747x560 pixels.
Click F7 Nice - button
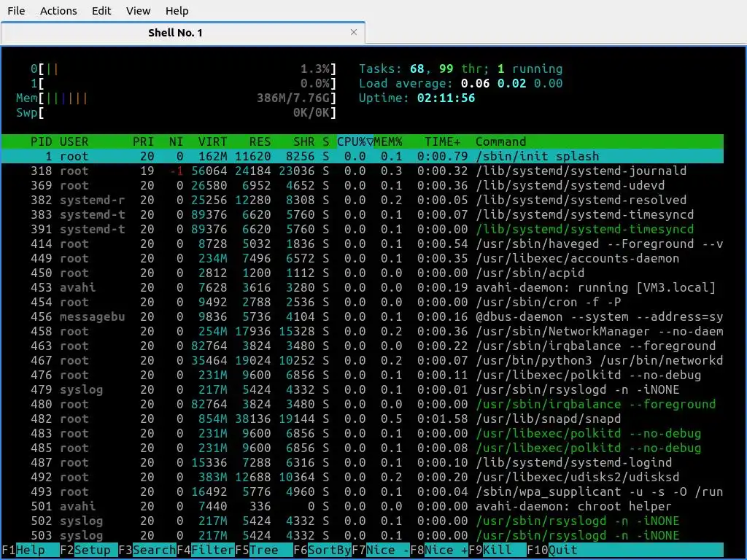pos(381,550)
